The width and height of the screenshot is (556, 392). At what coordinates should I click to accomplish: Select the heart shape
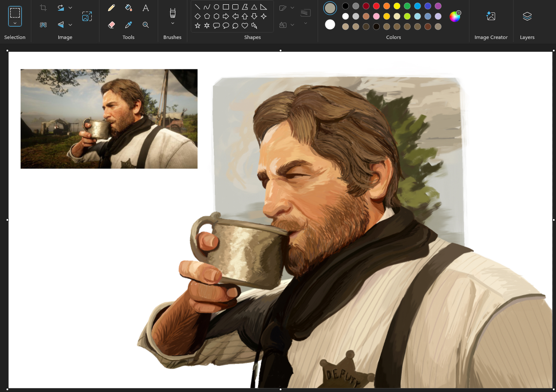245,26
